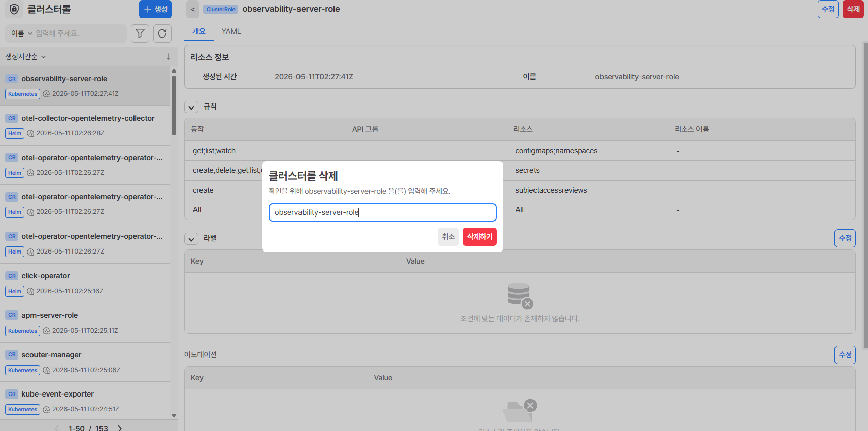Screen dimensions: 868x431
Task: Click 수정 button for 어노테이션 section
Action: [x=845, y=355]
